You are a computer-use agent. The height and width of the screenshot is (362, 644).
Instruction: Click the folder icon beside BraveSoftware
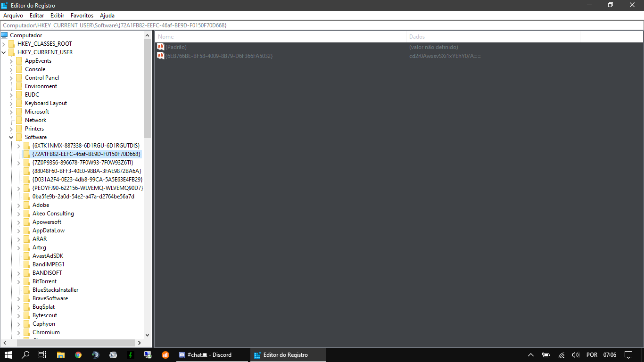pyautogui.click(x=27, y=298)
